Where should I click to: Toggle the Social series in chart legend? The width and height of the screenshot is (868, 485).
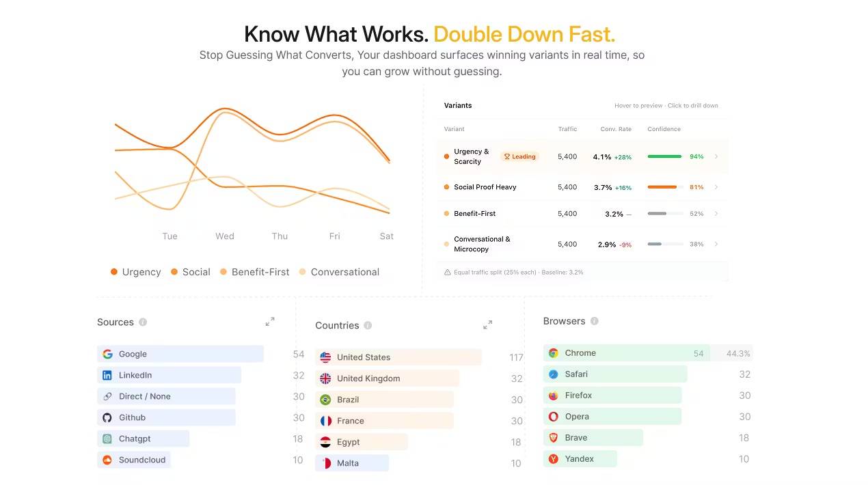(x=190, y=272)
